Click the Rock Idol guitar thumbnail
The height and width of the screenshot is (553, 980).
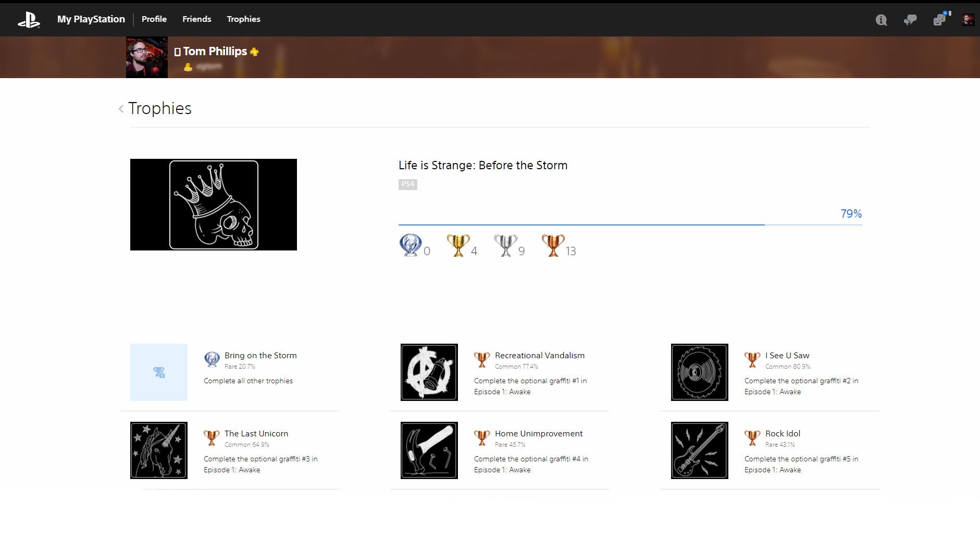point(700,450)
